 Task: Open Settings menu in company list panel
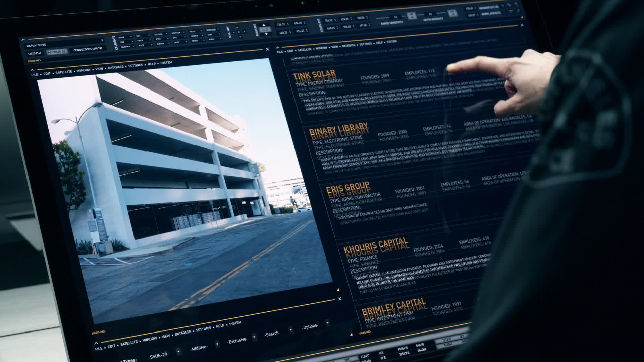[x=365, y=44]
